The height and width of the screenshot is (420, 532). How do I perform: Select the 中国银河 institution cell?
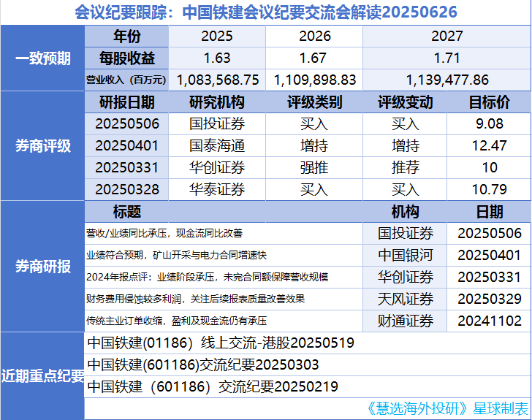tap(405, 255)
